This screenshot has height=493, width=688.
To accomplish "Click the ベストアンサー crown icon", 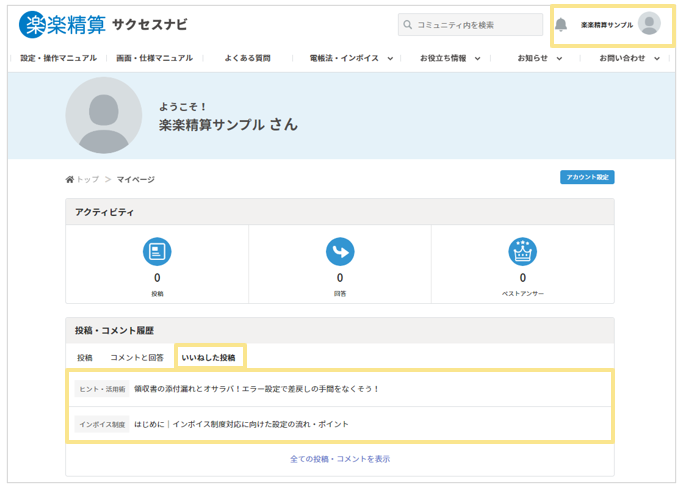I will click(523, 252).
